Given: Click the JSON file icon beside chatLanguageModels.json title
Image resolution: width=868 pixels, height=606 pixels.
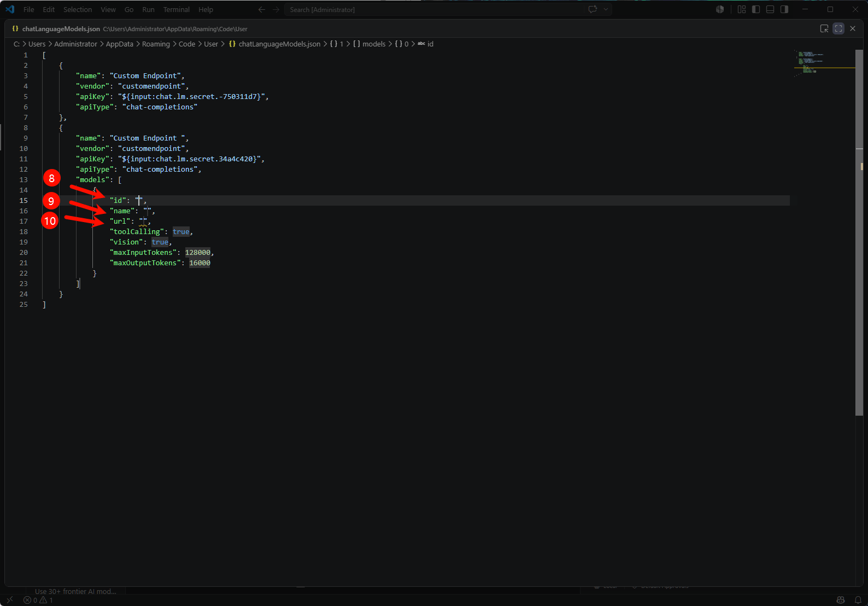Looking at the screenshot, I should 15,28.
